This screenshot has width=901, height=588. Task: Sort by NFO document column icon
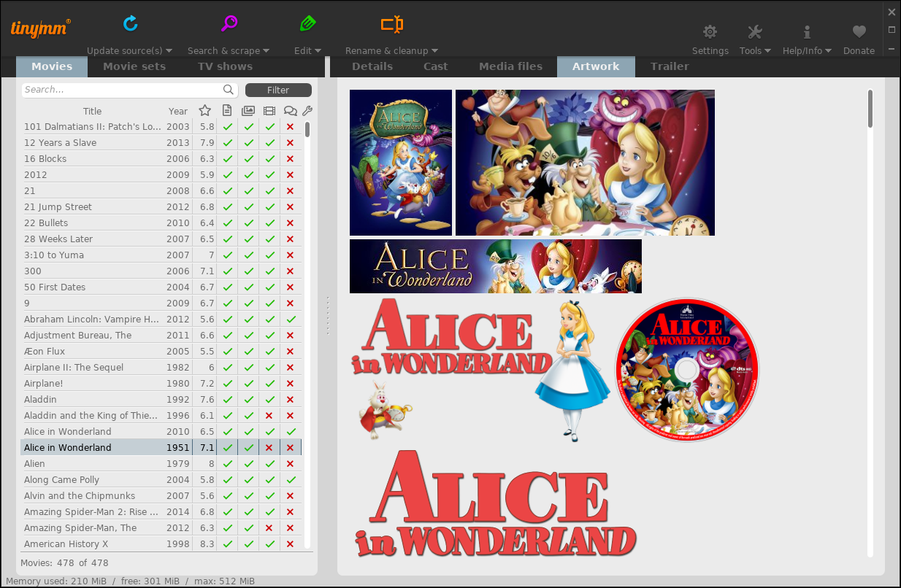click(x=227, y=111)
